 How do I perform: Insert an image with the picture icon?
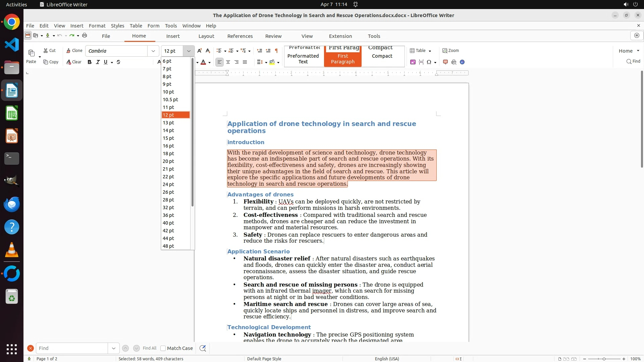(413, 62)
